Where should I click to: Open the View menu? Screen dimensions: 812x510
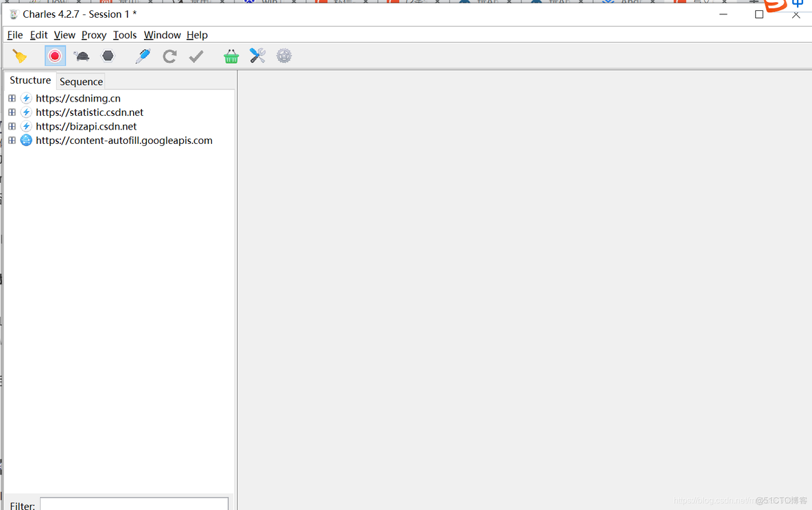point(64,35)
